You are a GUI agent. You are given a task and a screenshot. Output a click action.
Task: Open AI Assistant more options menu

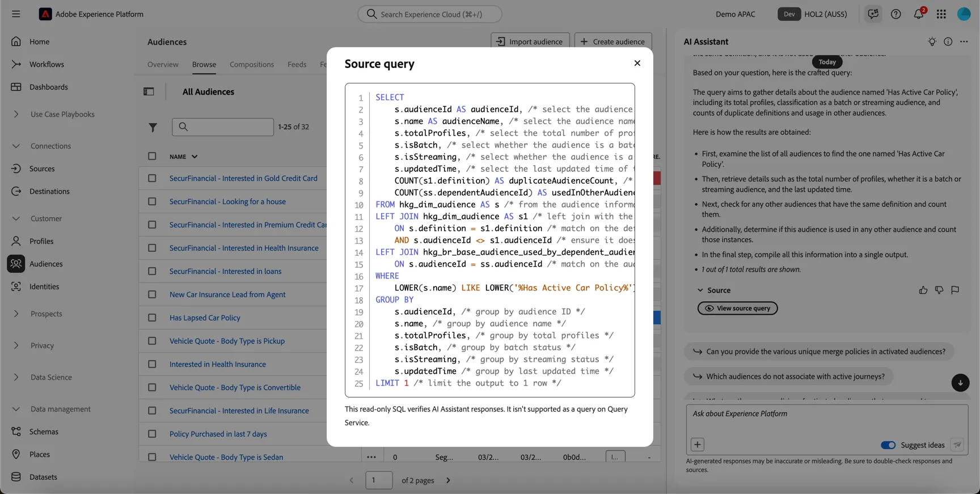pyautogui.click(x=964, y=41)
